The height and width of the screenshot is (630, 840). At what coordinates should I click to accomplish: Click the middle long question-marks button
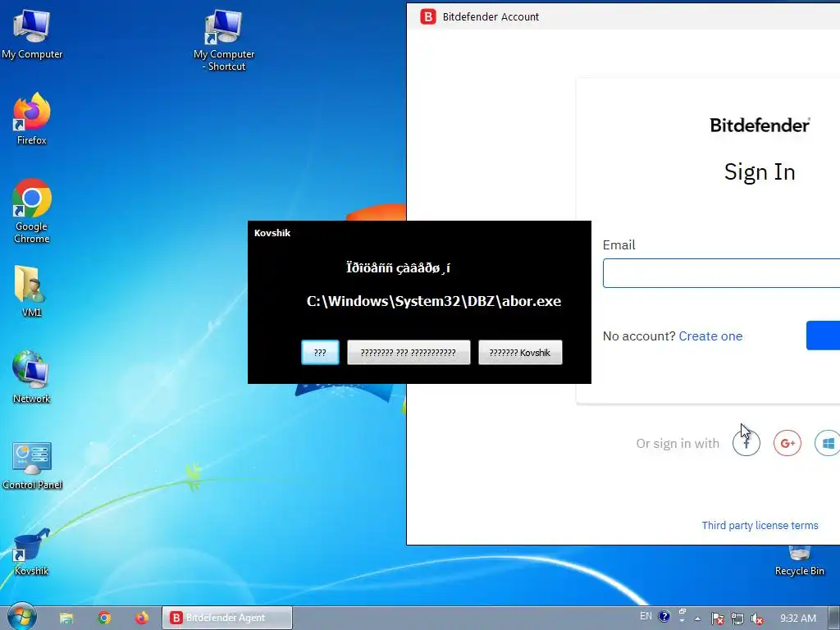coord(409,353)
